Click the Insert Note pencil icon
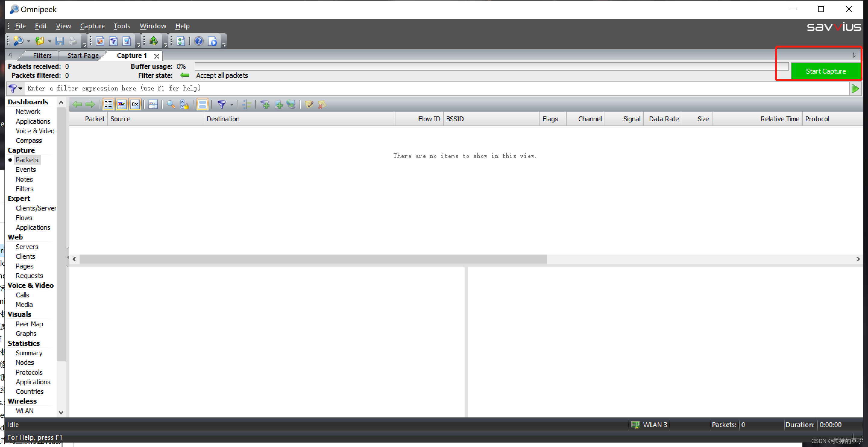This screenshot has height=447, width=868. 309,104
